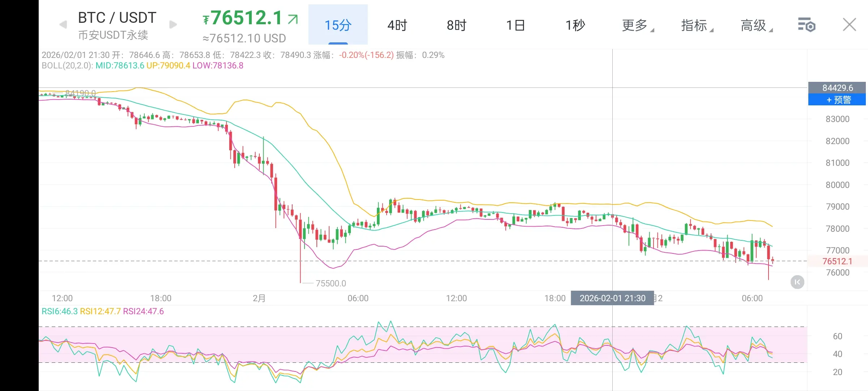Go to previous trading pair arrow
Image resolution: width=868 pixels, height=391 pixels.
tap(63, 25)
